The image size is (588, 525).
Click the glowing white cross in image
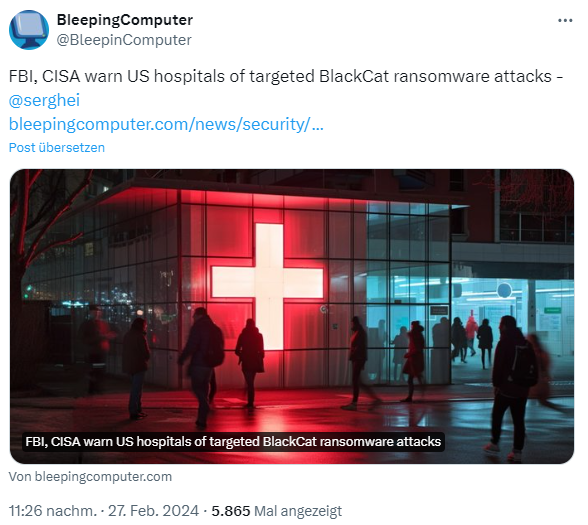pyautogui.click(x=267, y=286)
